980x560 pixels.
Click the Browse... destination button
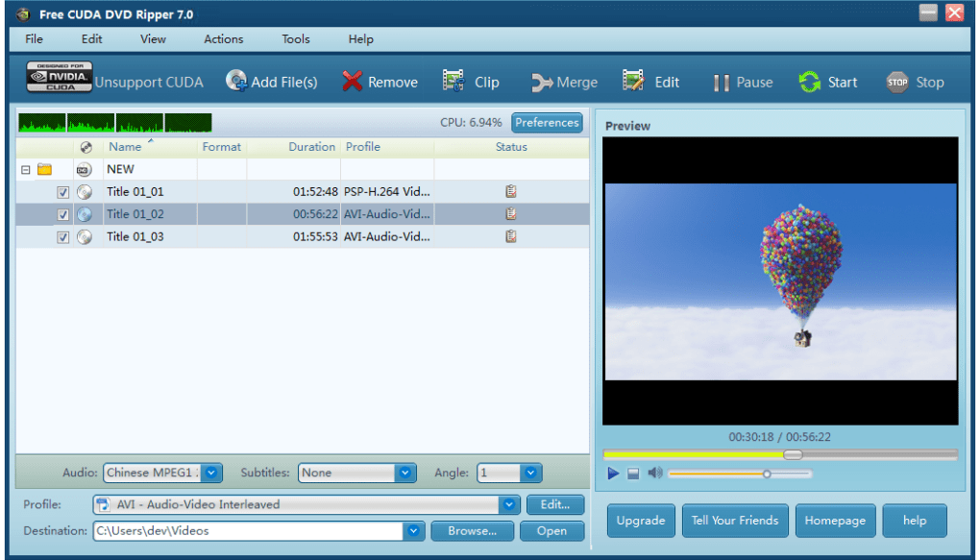click(x=472, y=531)
